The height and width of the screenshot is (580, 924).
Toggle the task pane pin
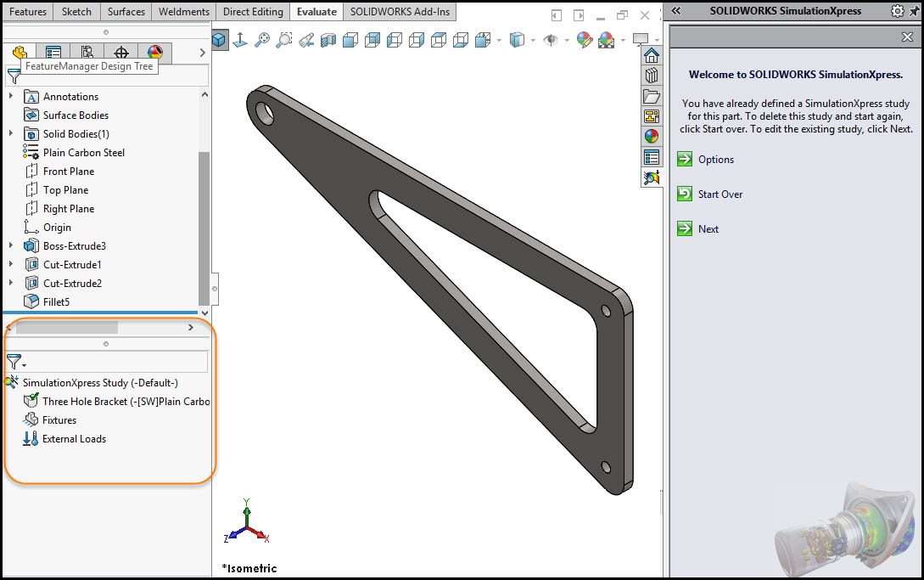point(914,11)
